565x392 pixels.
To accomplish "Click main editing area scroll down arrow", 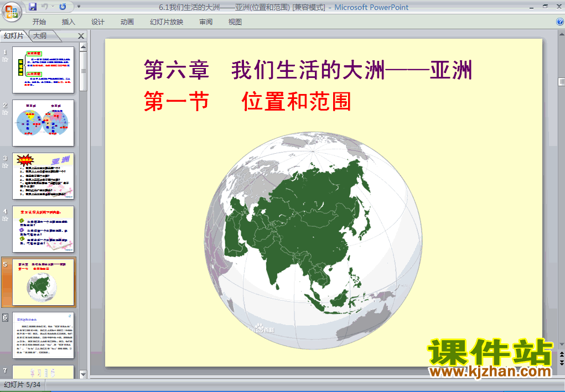I will pyautogui.click(x=561, y=344).
